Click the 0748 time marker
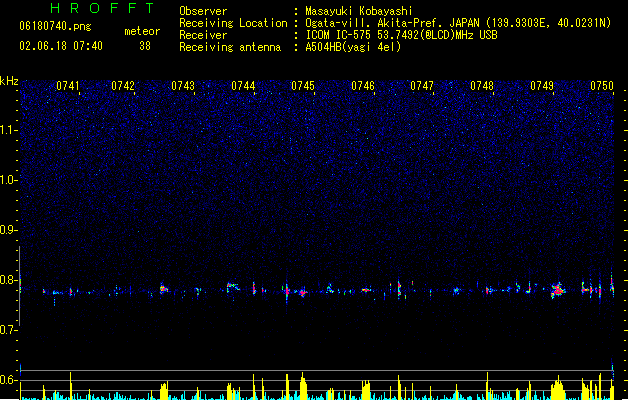This screenshot has width=629, height=400. click(x=482, y=85)
